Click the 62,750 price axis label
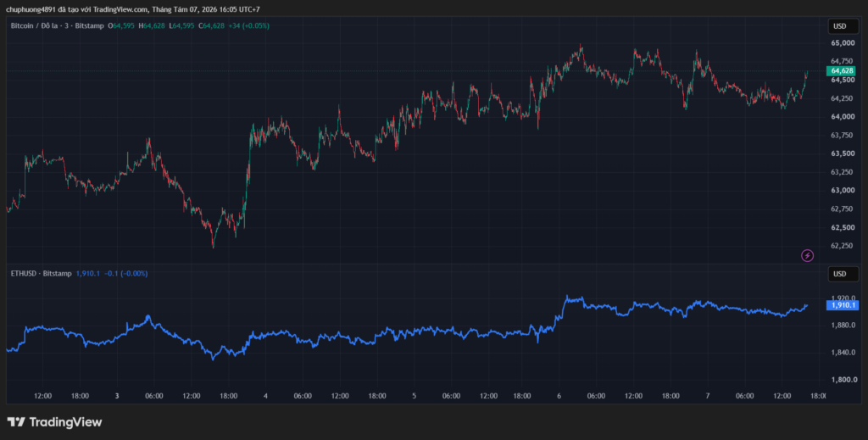This screenshot has height=440, width=868. 842,209
